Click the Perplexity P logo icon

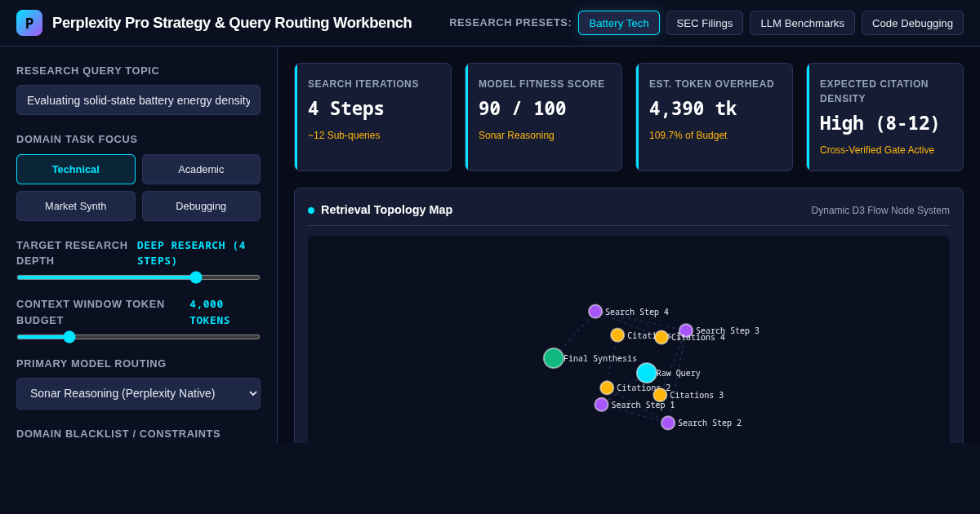pyautogui.click(x=29, y=23)
